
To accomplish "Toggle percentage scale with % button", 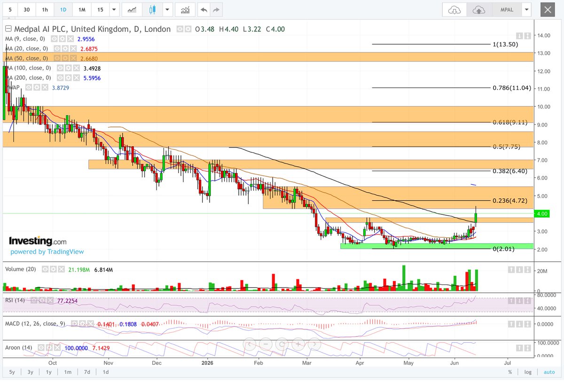I will (x=510, y=372).
